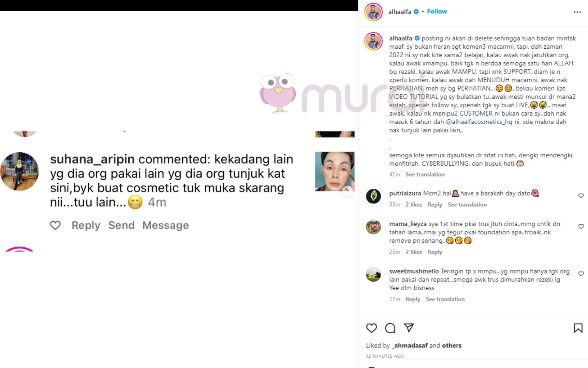Save post with bookmark icon
588x368 pixels.
click(x=578, y=328)
